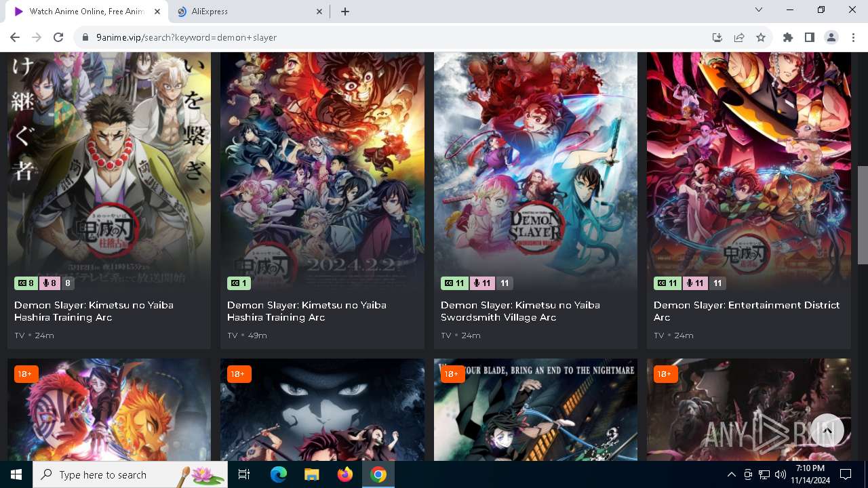Click the forward navigation arrow
This screenshot has height=488, width=868.
(x=37, y=37)
